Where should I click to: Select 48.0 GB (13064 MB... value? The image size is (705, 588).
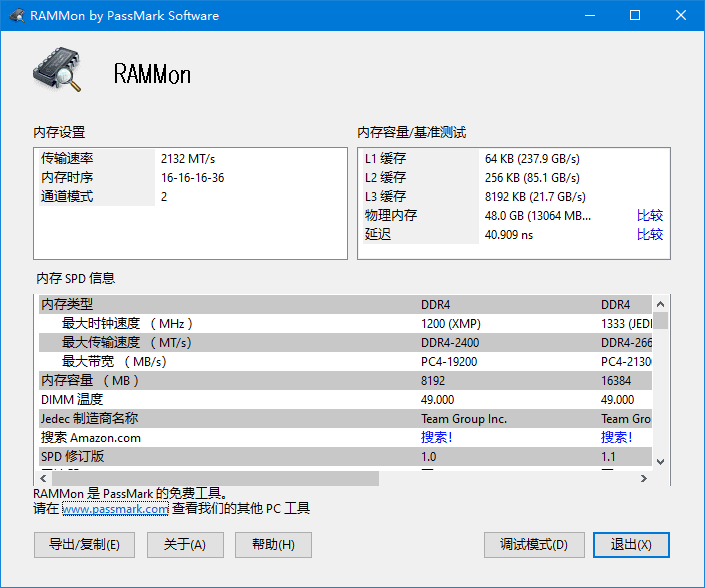point(538,215)
